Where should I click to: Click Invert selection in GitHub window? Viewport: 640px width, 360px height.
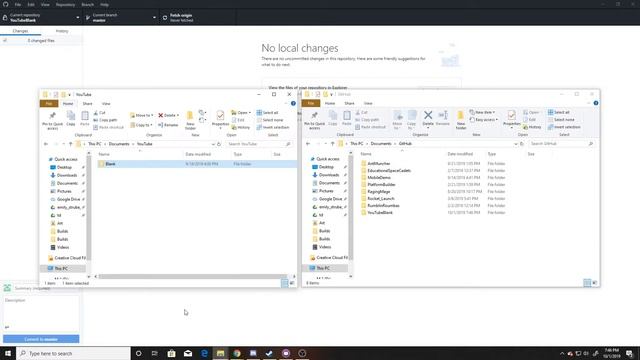(x=564, y=127)
